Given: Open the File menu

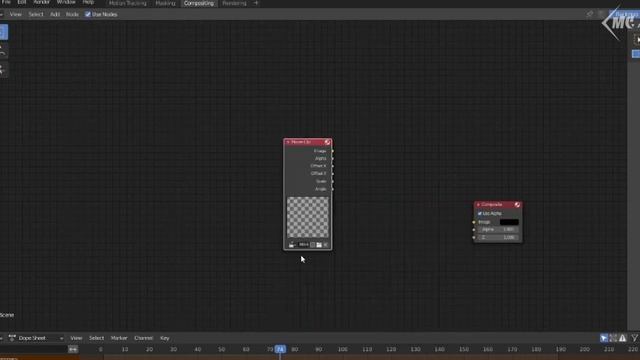Looking at the screenshot, I should coord(6,2).
